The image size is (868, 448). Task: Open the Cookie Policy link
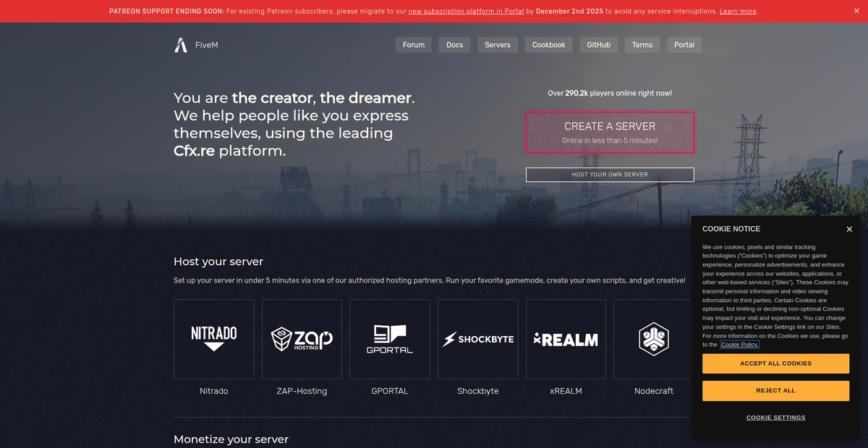[x=740, y=345]
